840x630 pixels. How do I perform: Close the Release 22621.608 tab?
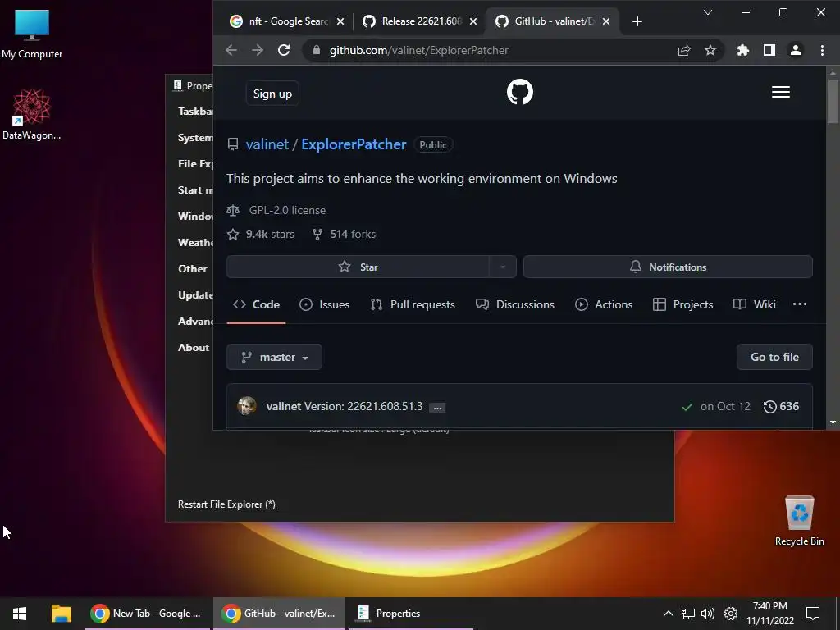point(473,21)
